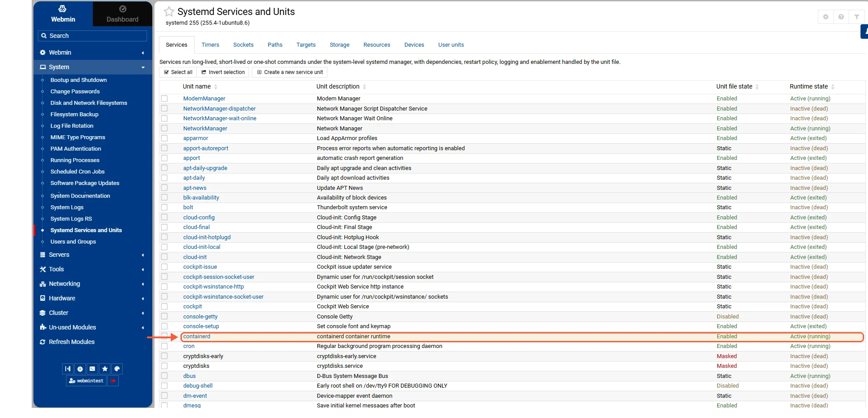Open the Sockets tab
This screenshot has width=868, height=418.
pyautogui.click(x=243, y=45)
